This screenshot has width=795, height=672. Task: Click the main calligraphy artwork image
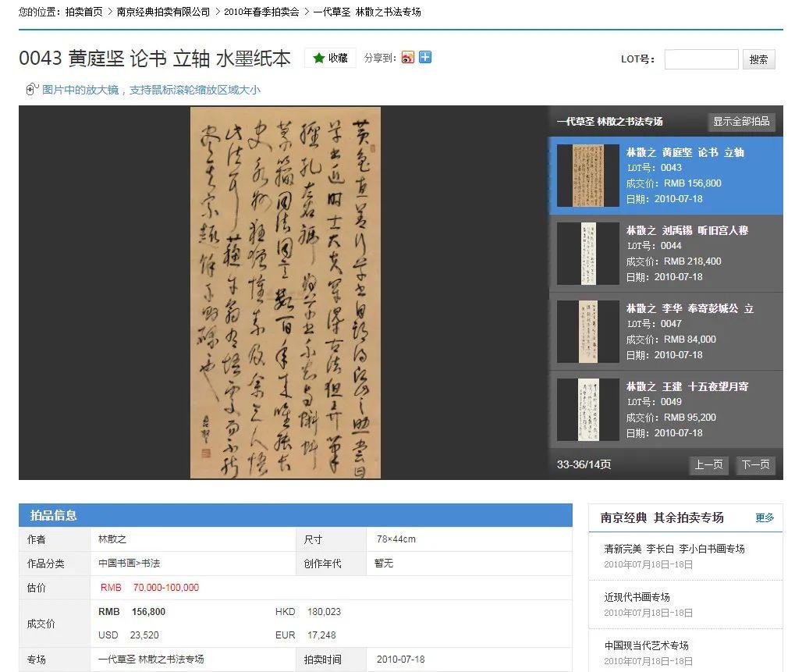pos(286,293)
